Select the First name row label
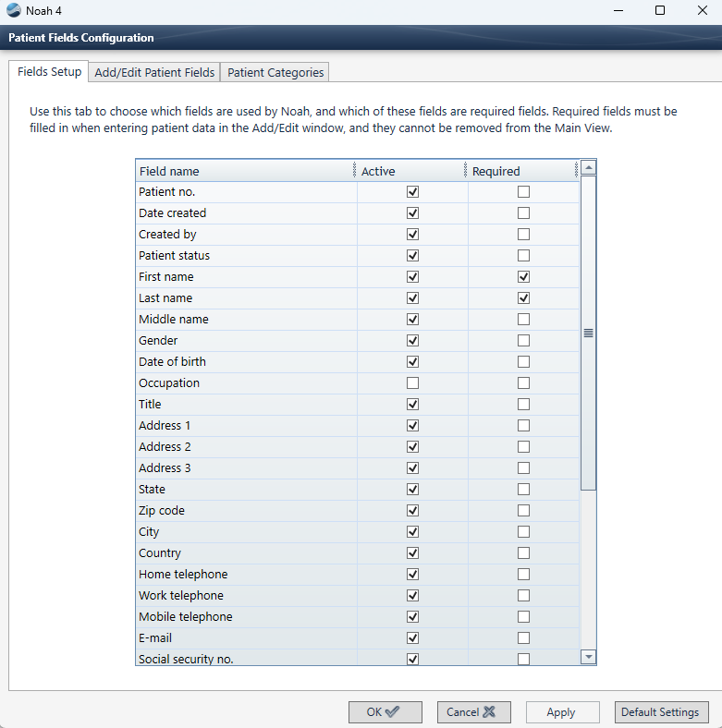 point(165,277)
